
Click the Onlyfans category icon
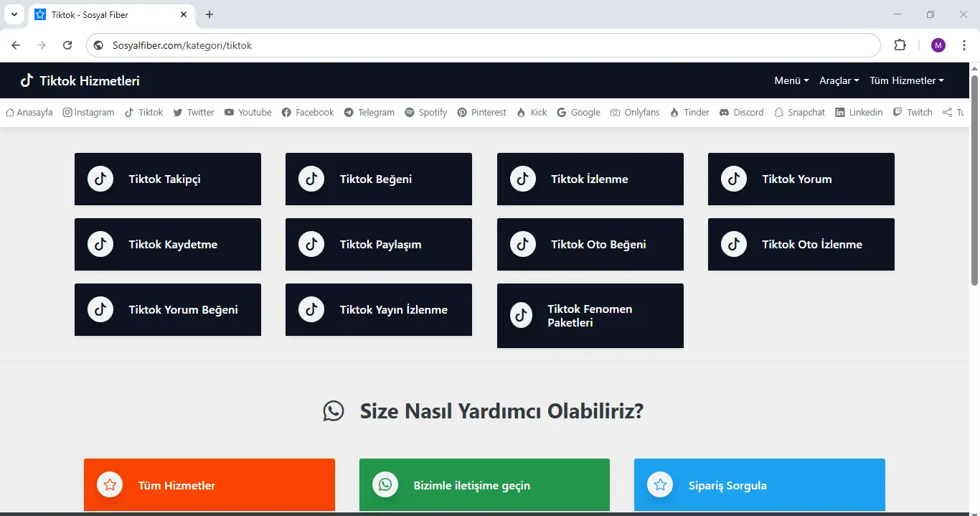615,112
